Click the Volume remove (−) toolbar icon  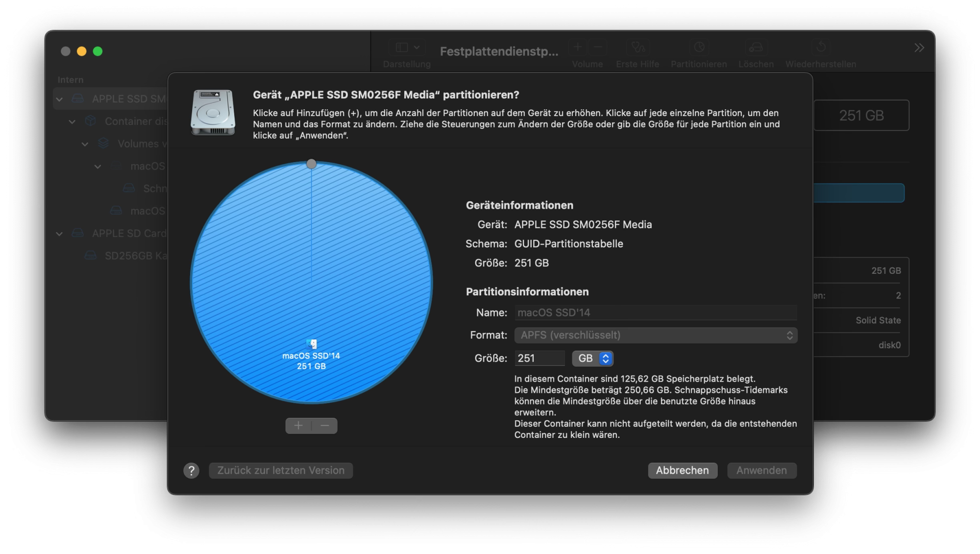(x=598, y=47)
